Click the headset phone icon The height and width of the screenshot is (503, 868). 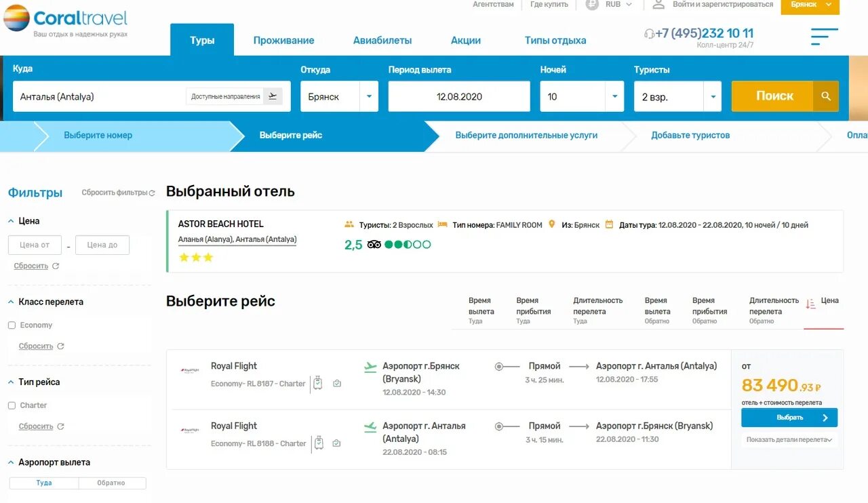649,34
